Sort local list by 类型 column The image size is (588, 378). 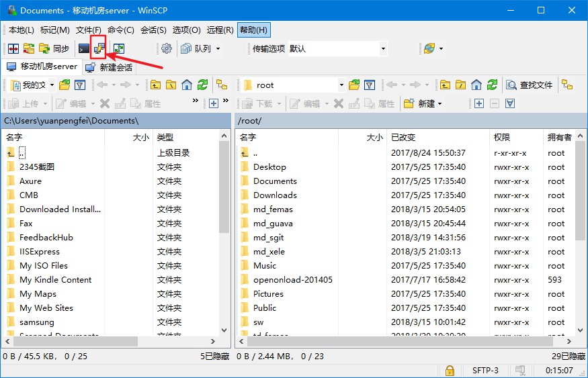pos(185,138)
